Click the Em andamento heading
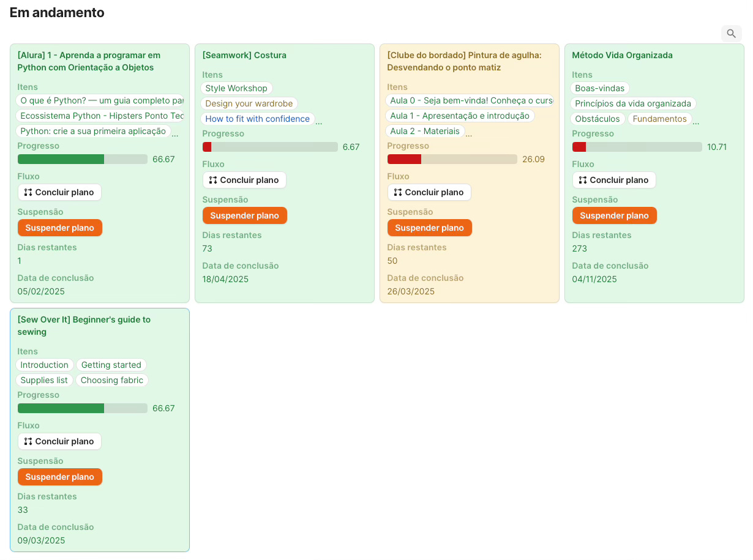This screenshot has width=753, height=560. (57, 12)
